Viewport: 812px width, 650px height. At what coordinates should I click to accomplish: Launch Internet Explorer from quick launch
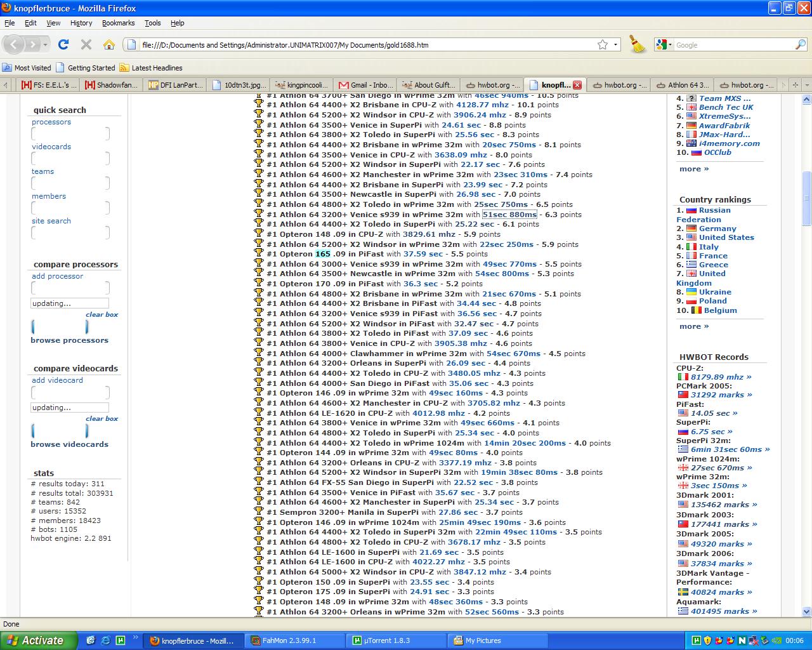click(105, 640)
